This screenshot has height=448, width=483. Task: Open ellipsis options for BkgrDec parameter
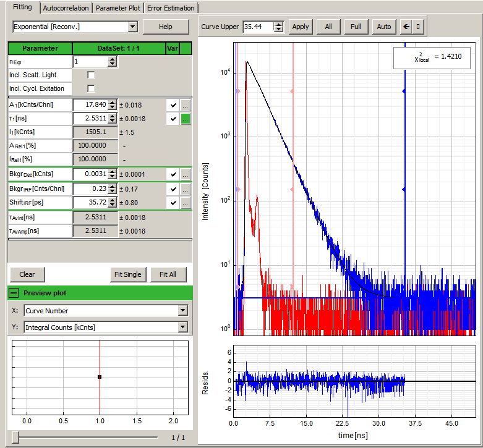tap(186, 174)
